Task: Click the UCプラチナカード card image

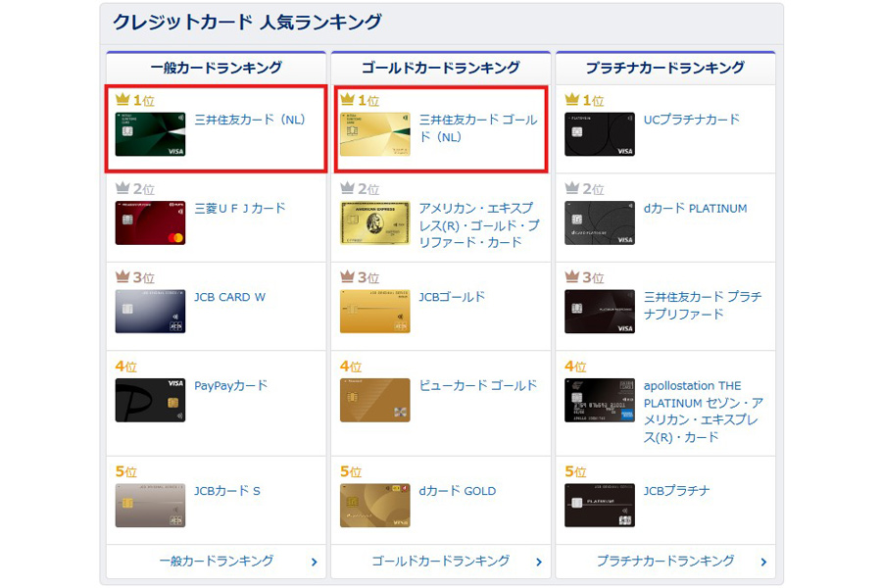Action: (600, 134)
